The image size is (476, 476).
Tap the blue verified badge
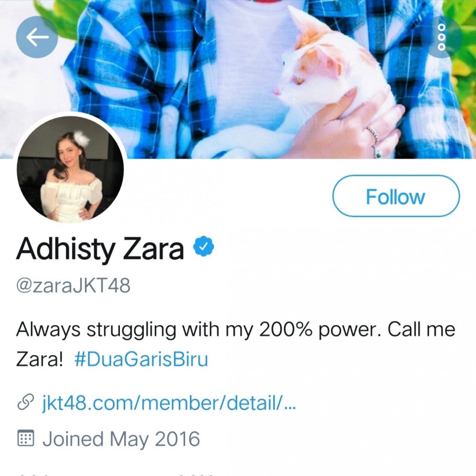[x=204, y=246]
